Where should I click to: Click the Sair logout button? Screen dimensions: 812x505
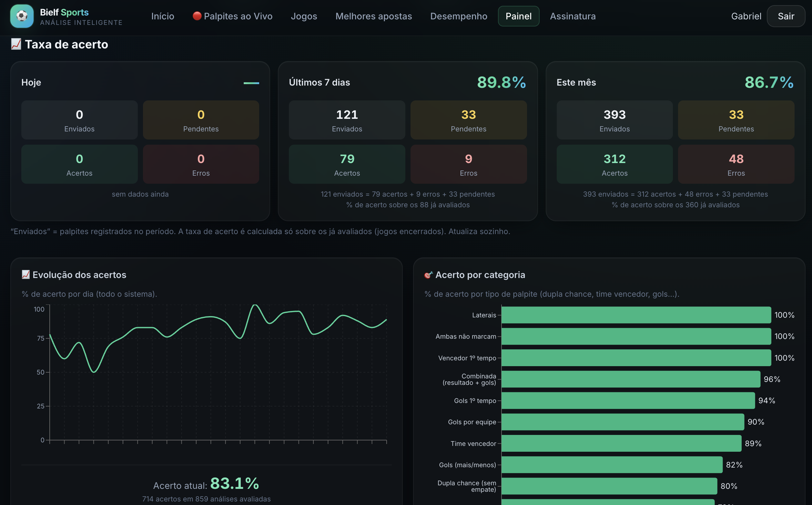pyautogui.click(x=786, y=16)
